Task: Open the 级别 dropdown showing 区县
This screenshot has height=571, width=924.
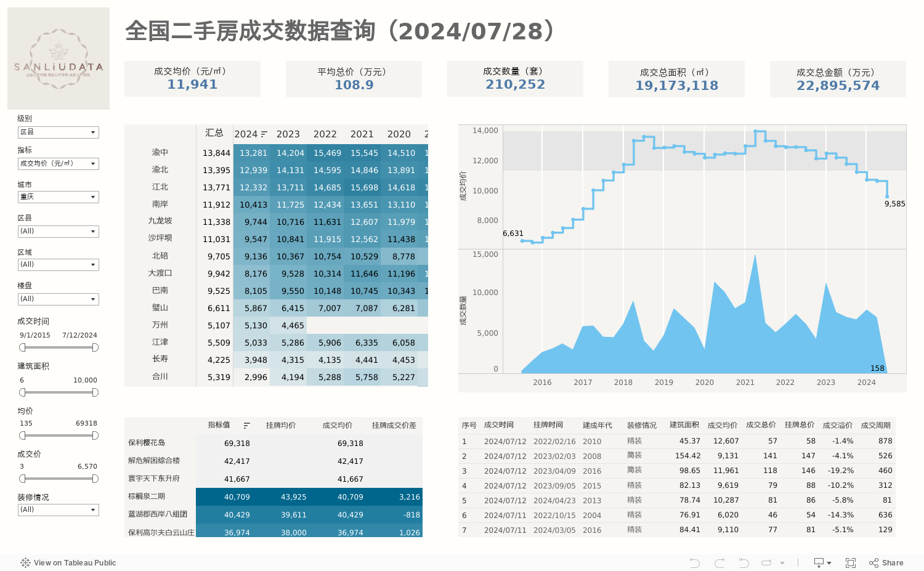Action: (59, 132)
